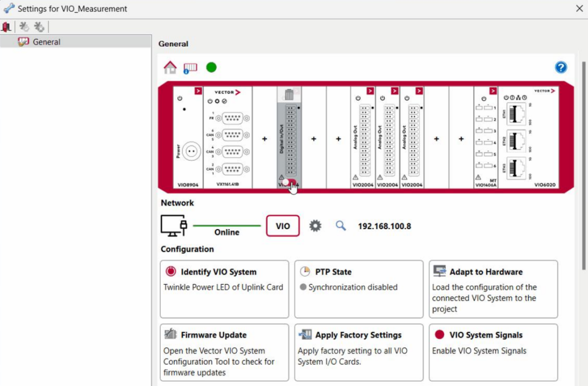The height and width of the screenshot is (386, 588).
Task: Select the ETH2 port on VIO6020
Action: (x=516, y=141)
